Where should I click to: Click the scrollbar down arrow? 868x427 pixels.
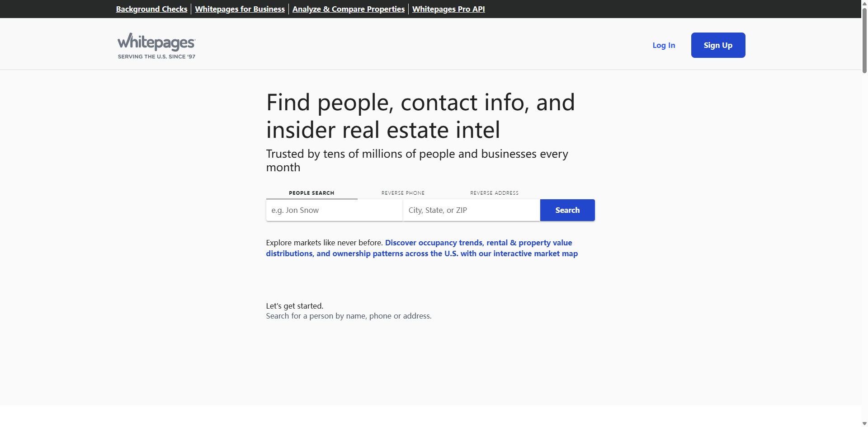click(864, 423)
